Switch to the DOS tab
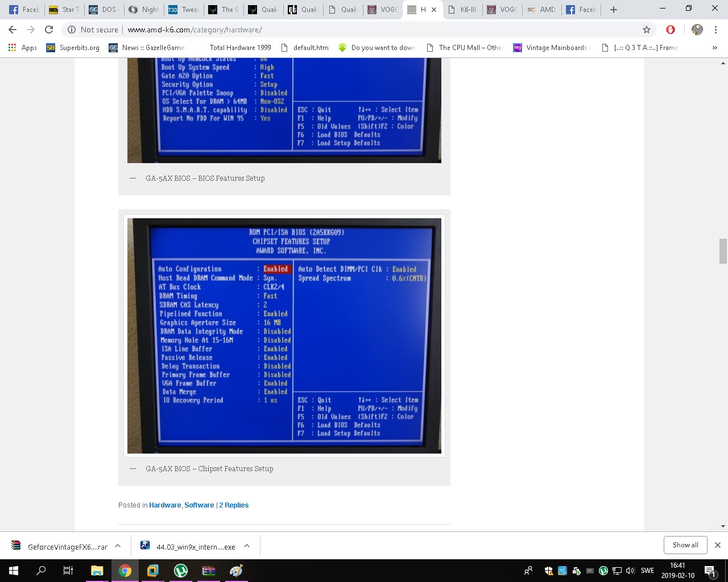Screen dimensions: 728x582 [103, 10]
